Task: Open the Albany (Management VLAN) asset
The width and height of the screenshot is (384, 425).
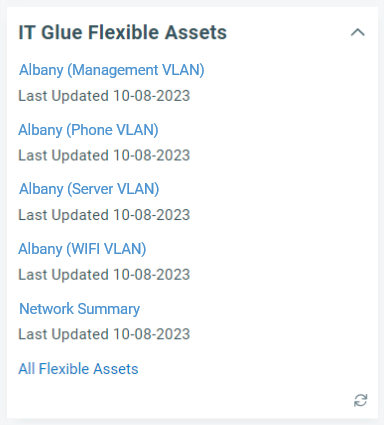Action: click(112, 70)
